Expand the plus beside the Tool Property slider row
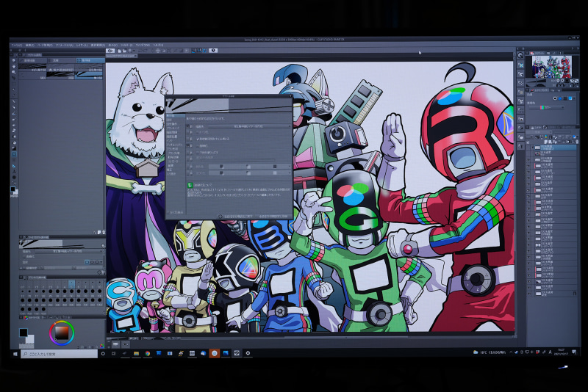This screenshot has width=588, height=392. pyautogui.click(x=21, y=268)
